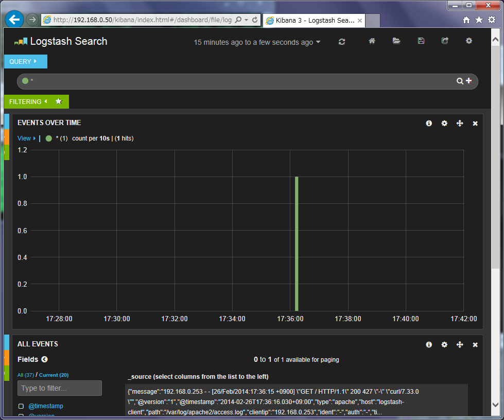The width and height of the screenshot is (504, 420).
Task: Show info for Events Over Time panel
Action: (x=429, y=123)
